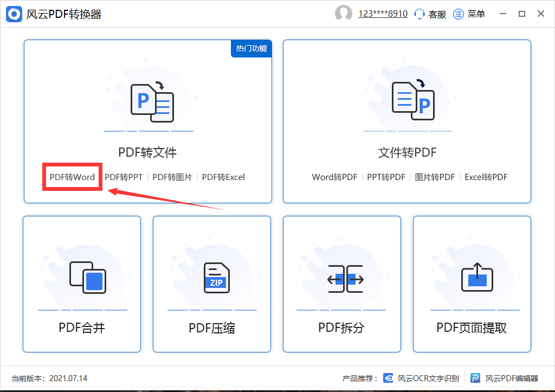
Task: Open the PDF拆分 label
Action: click(x=341, y=328)
